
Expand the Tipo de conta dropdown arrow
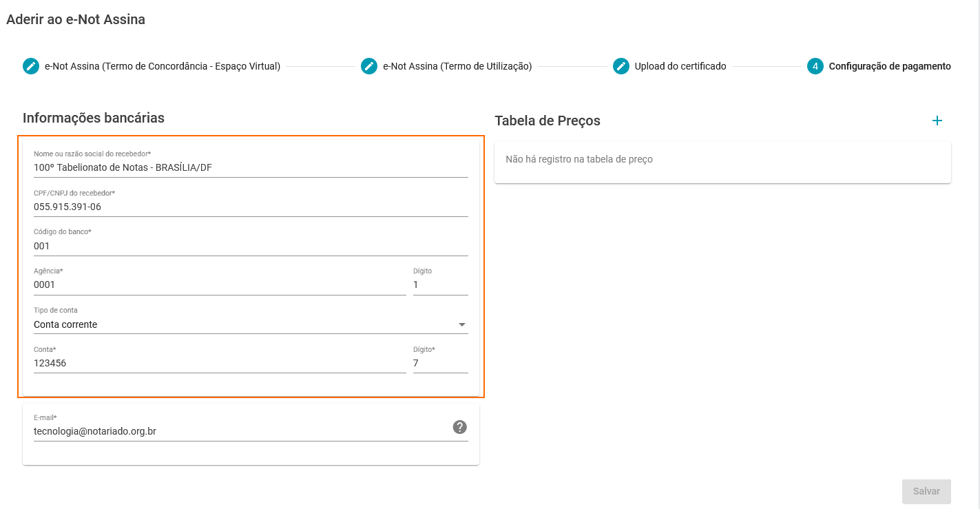461,324
